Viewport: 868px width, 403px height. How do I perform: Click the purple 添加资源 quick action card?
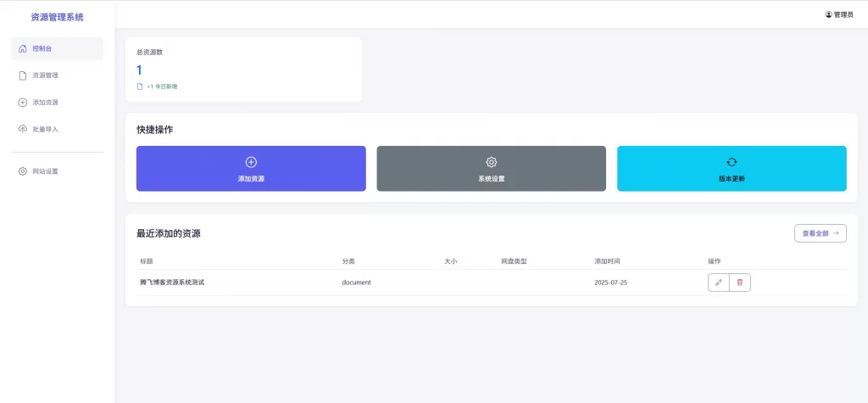click(251, 169)
